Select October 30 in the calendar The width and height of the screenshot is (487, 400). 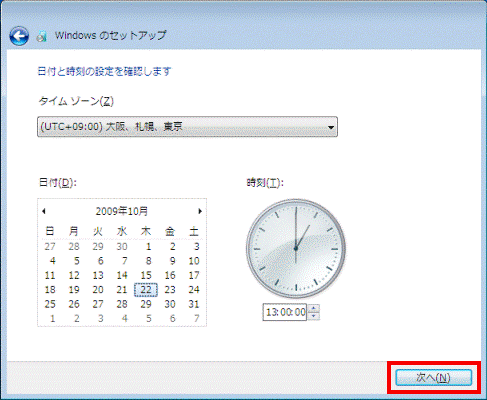pyautogui.click(x=170, y=304)
